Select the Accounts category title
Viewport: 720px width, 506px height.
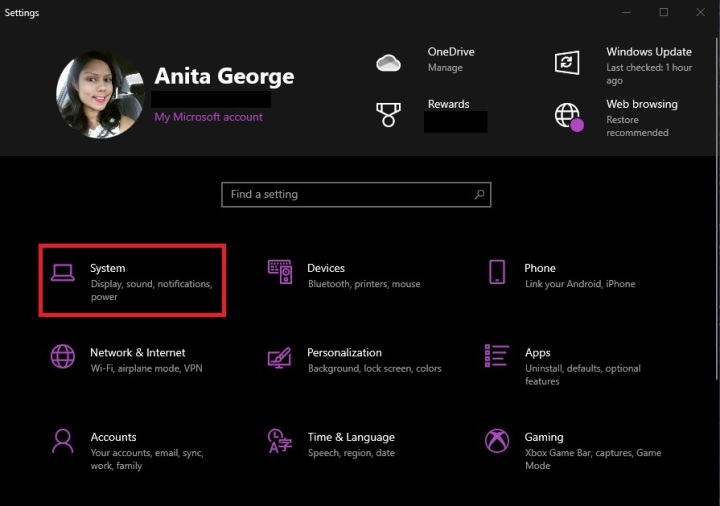coord(113,437)
